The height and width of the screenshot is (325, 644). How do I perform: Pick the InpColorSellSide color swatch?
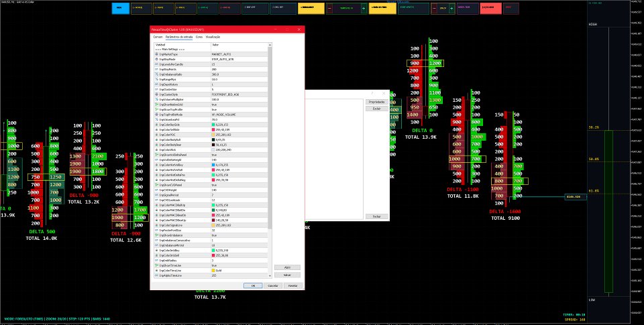tap(213, 130)
